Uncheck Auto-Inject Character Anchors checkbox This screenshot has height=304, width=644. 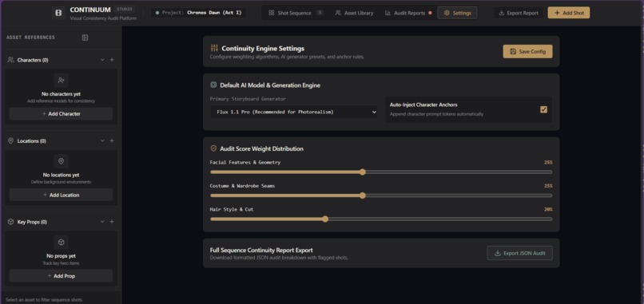[x=543, y=109]
